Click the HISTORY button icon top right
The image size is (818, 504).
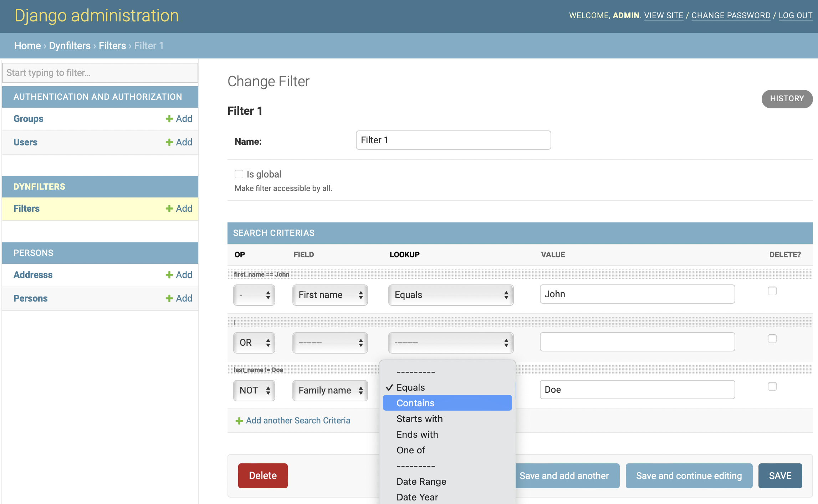[787, 99]
